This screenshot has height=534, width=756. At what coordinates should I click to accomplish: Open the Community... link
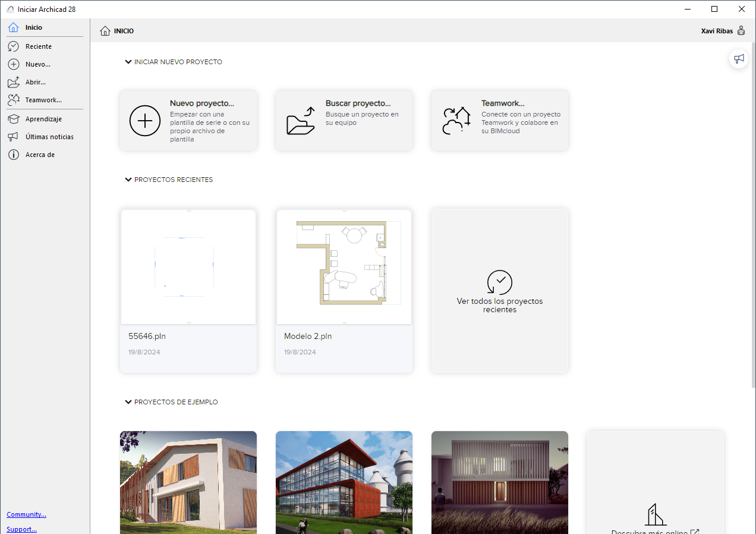click(x=27, y=514)
